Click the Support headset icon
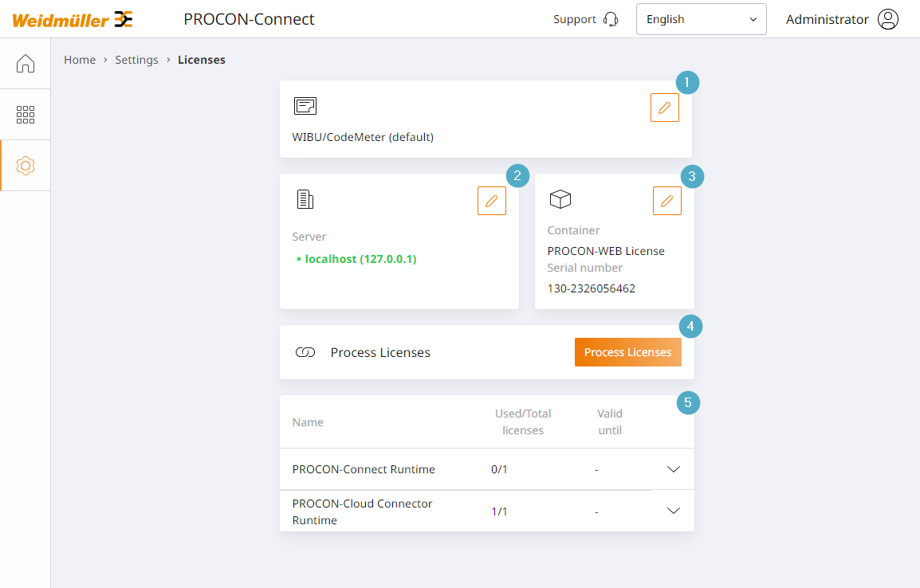 point(611,19)
